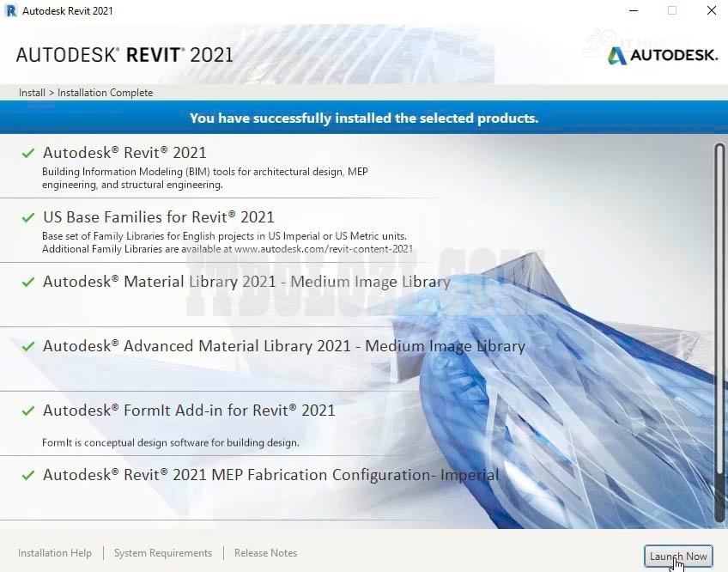The image size is (728, 572).
Task: Click the green checkmark beside Autodesk Revit 2021
Action: pyautogui.click(x=28, y=154)
